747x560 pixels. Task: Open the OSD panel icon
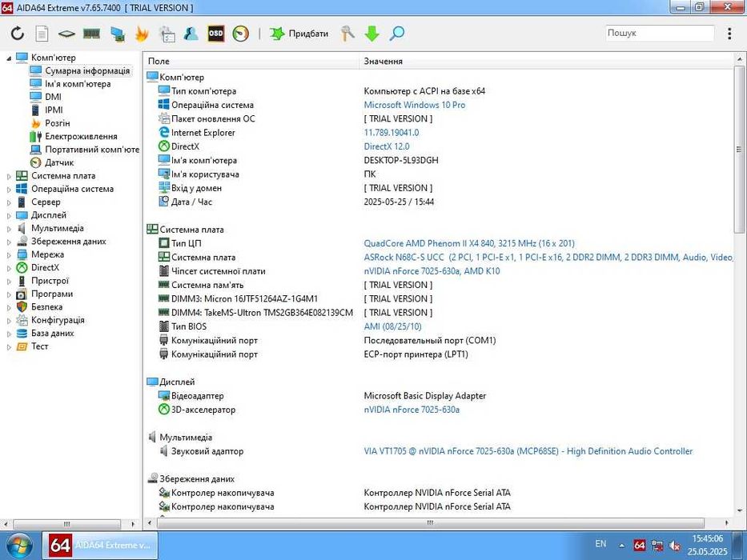click(x=216, y=34)
